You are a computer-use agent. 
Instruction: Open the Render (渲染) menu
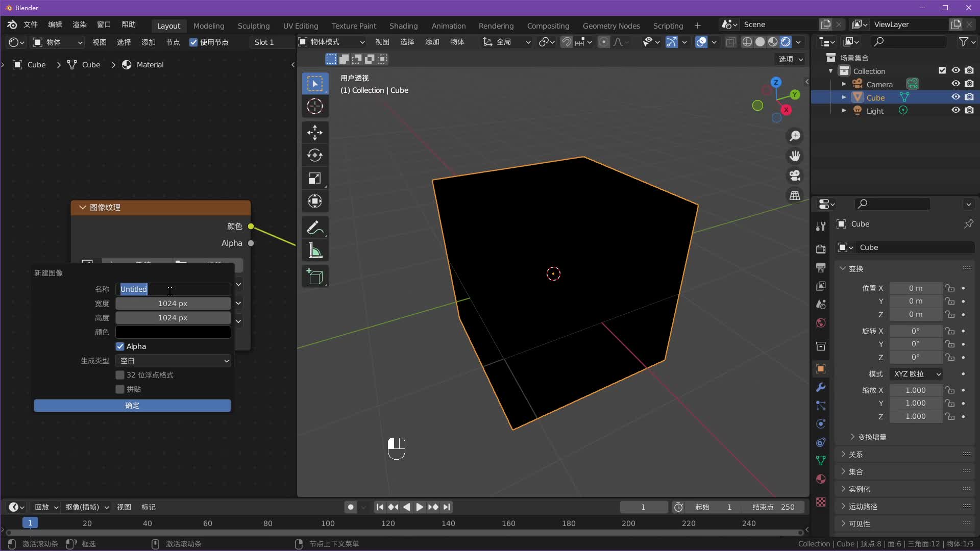(80, 24)
